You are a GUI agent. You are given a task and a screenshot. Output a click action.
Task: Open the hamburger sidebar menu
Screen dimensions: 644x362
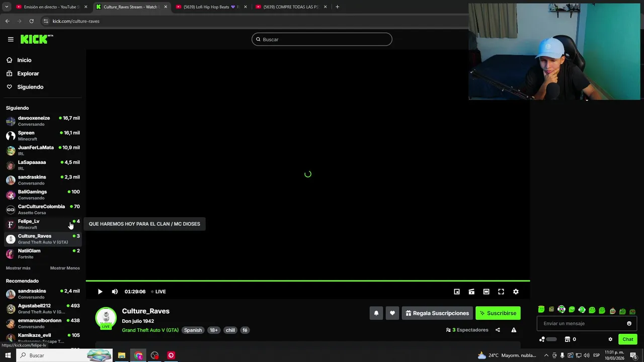(11, 39)
